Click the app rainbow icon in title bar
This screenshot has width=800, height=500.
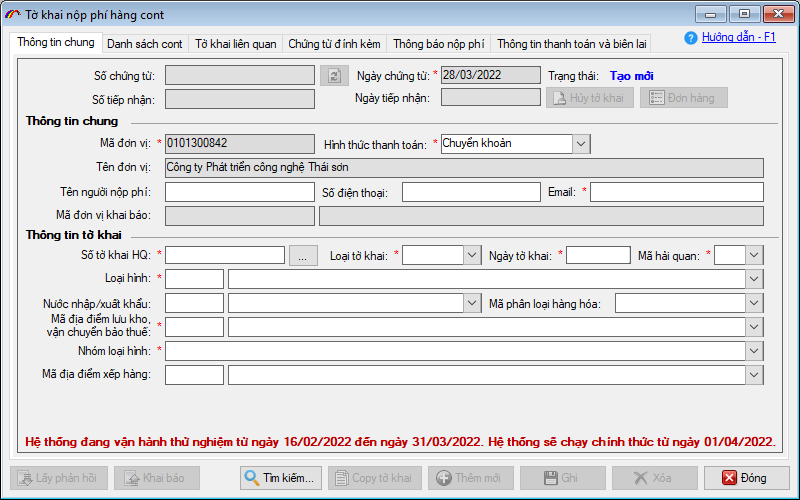pyautogui.click(x=12, y=15)
